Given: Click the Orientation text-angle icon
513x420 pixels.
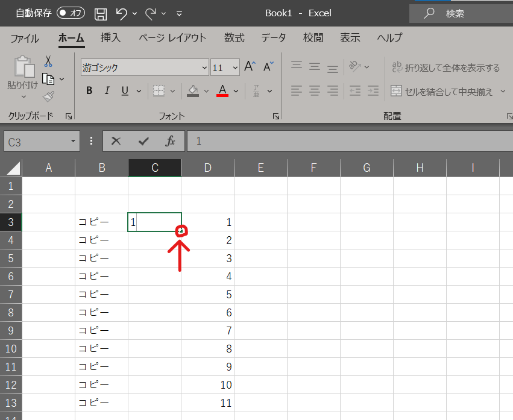Looking at the screenshot, I should point(354,66).
